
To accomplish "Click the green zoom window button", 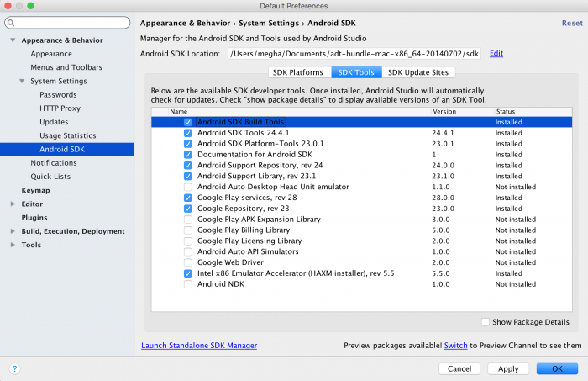I will [x=31, y=6].
